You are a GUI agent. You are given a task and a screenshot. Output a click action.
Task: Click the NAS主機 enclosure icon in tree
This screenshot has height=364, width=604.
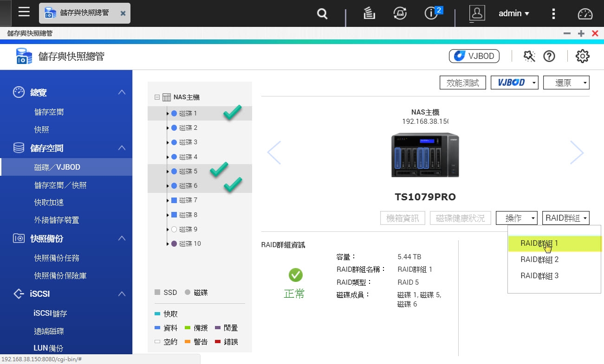[167, 97]
